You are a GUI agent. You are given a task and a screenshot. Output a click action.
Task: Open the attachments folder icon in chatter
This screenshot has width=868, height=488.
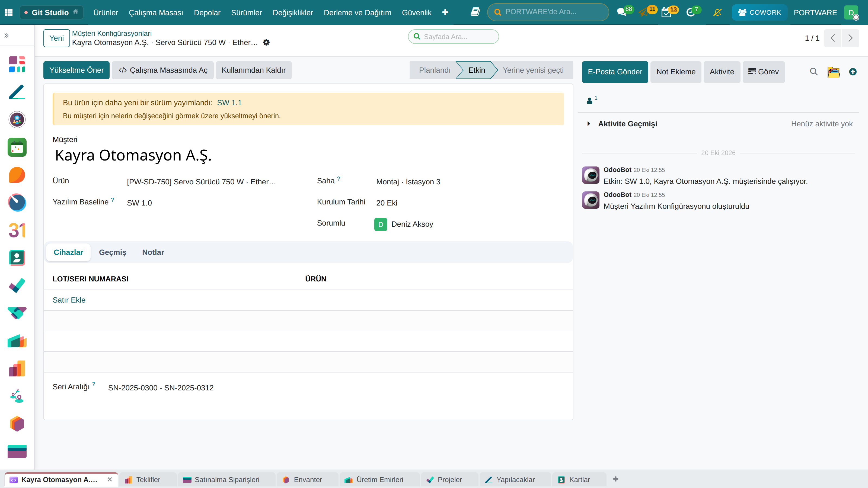[834, 72]
